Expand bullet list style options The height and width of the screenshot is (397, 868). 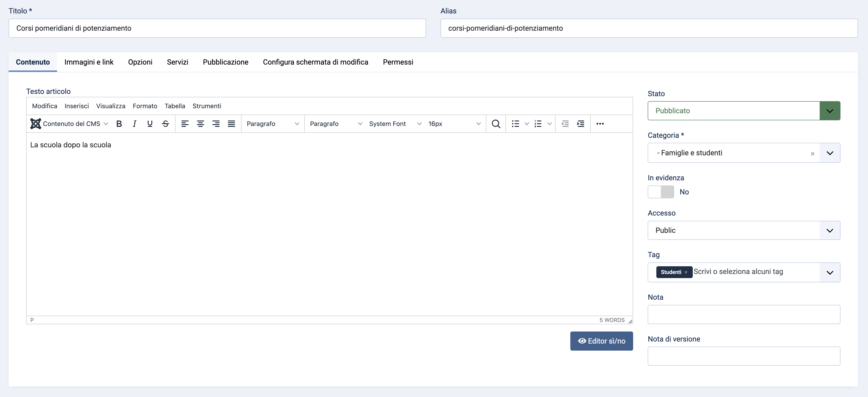[x=527, y=123]
